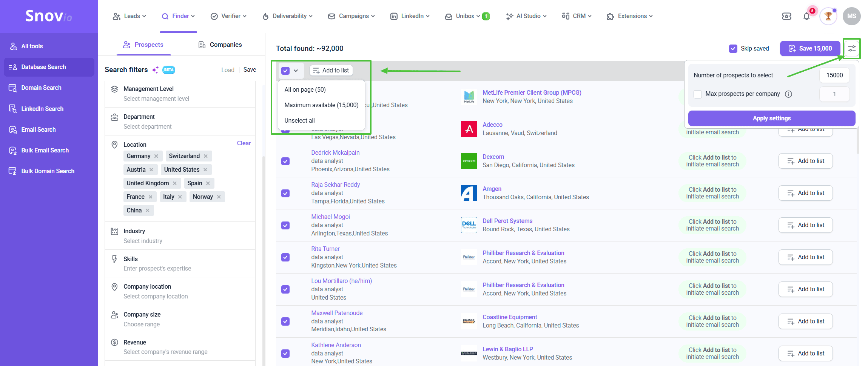Image resolution: width=868 pixels, height=366 pixels.
Task: Remove Austria location tag
Action: point(151,170)
